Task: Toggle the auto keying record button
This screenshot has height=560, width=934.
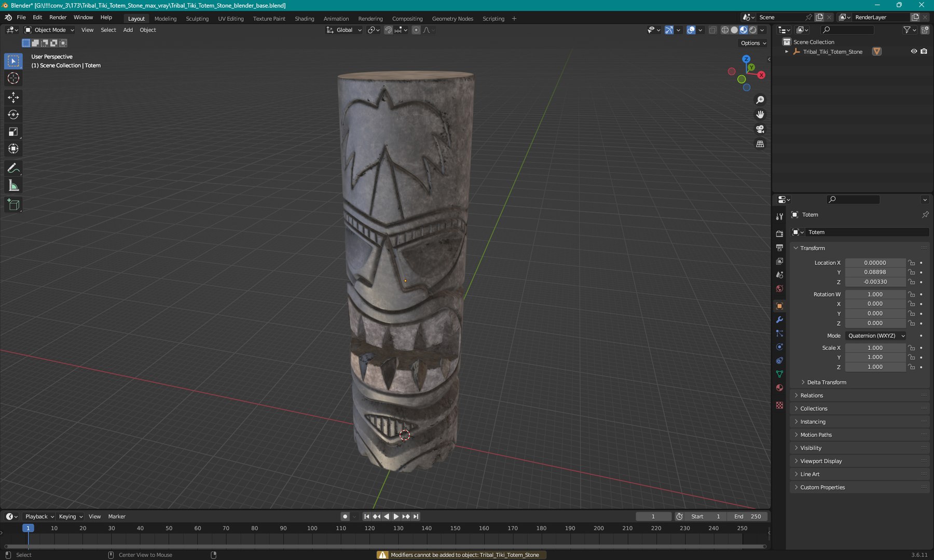Action: click(345, 516)
